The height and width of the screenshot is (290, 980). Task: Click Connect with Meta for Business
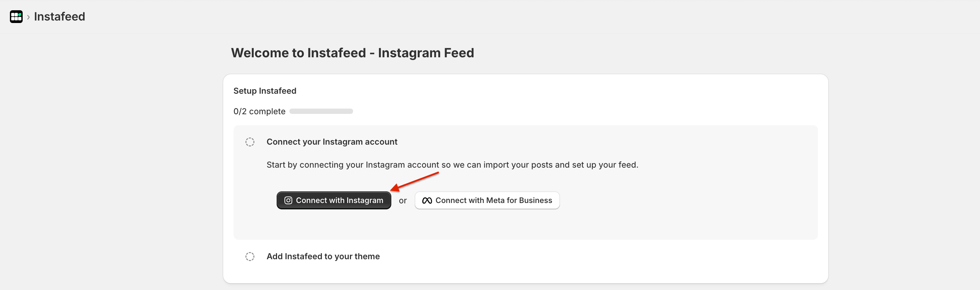tap(487, 200)
